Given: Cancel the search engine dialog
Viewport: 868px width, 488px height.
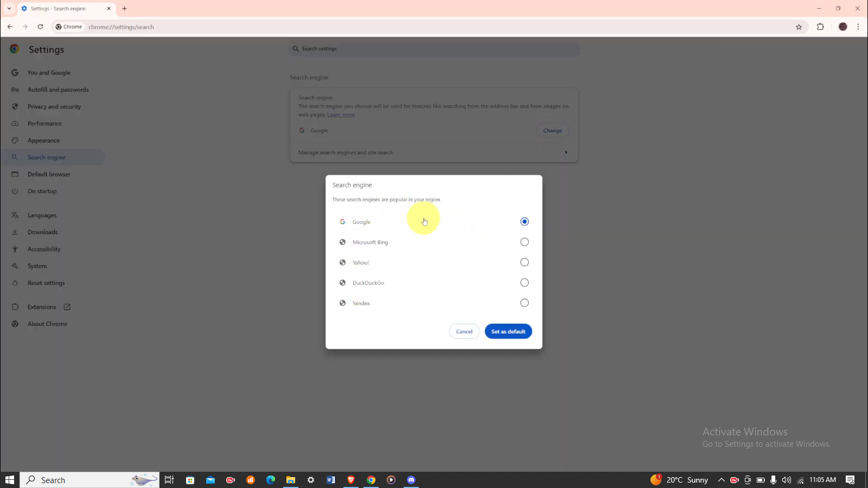Looking at the screenshot, I should [464, 331].
